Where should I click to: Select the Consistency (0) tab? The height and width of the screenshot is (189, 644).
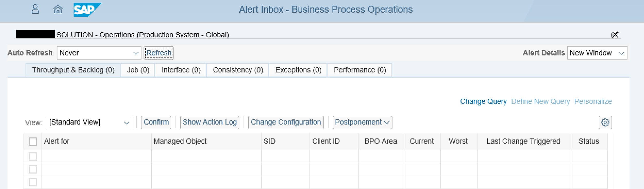[238, 70]
